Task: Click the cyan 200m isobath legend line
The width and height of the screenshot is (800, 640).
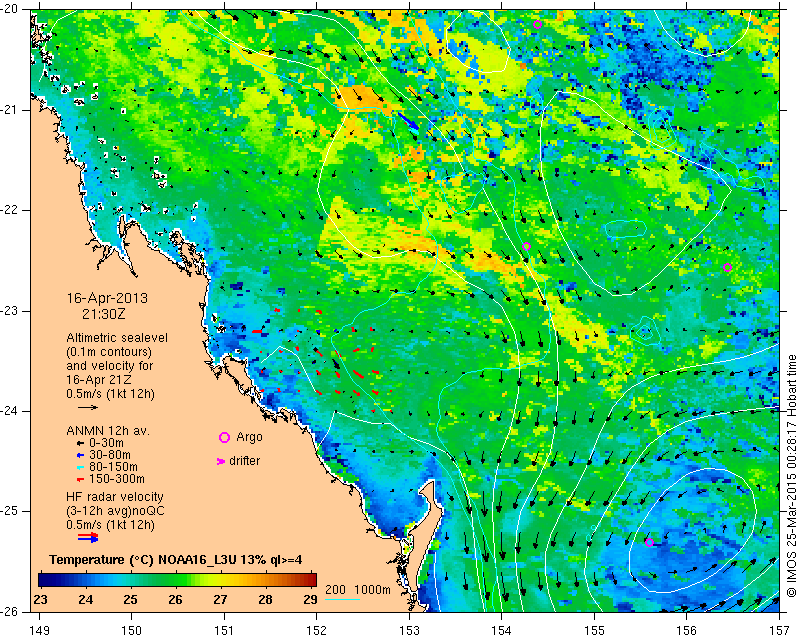Action: click(342, 599)
